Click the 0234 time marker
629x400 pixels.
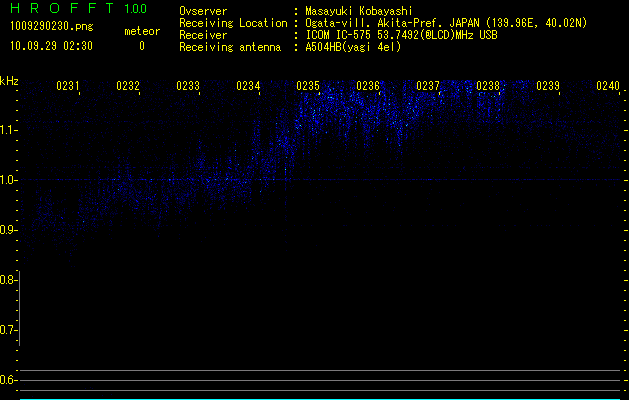248,86
